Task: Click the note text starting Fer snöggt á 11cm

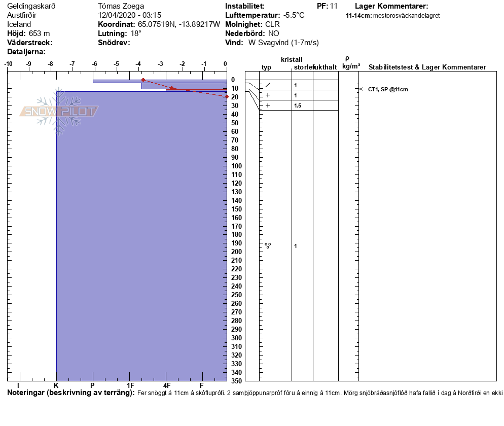Action: tap(320, 393)
